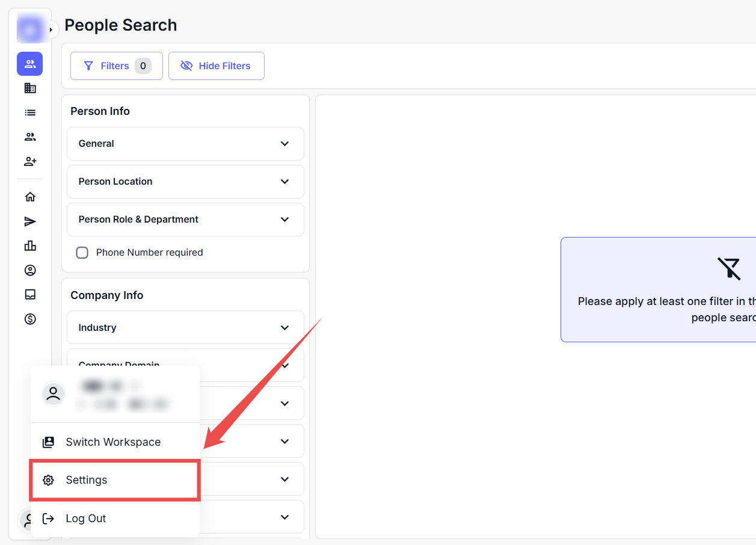Click the Filters button with count badge
The image size is (756, 545).
click(x=116, y=66)
